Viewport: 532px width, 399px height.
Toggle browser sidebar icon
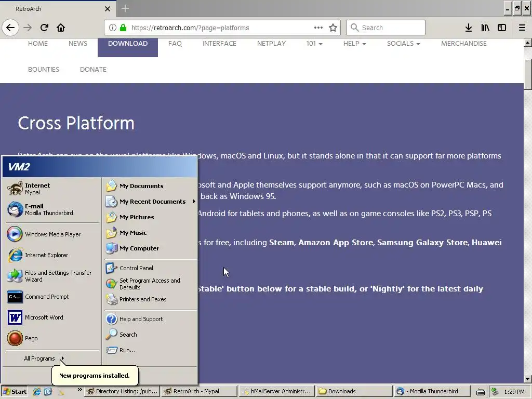tap(502, 28)
